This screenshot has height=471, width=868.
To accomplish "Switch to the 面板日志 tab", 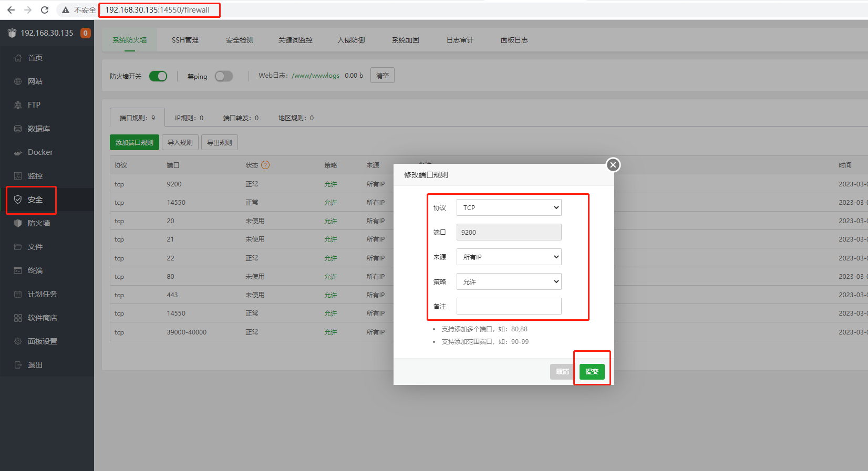I will (x=514, y=40).
